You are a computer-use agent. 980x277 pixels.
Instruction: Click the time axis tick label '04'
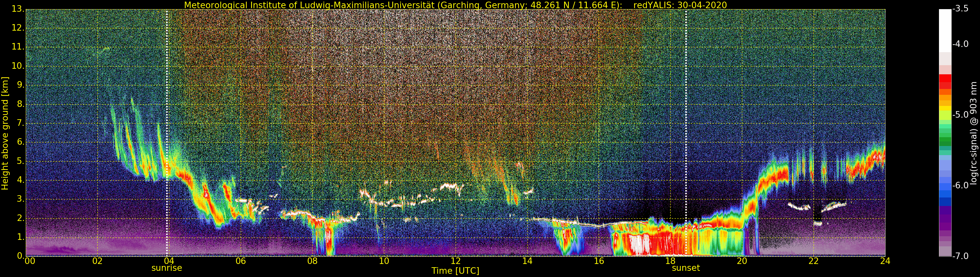click(x=169, y=261)
